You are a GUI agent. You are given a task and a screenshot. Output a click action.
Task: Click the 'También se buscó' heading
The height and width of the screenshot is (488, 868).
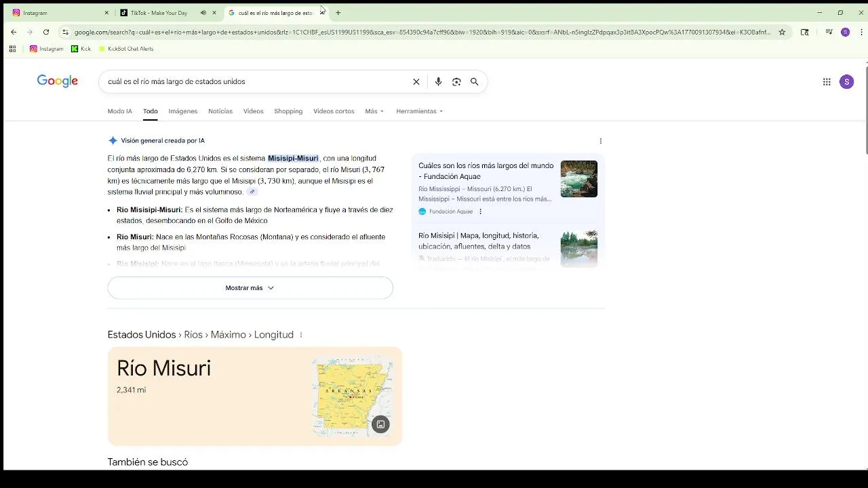coord(148,462)
